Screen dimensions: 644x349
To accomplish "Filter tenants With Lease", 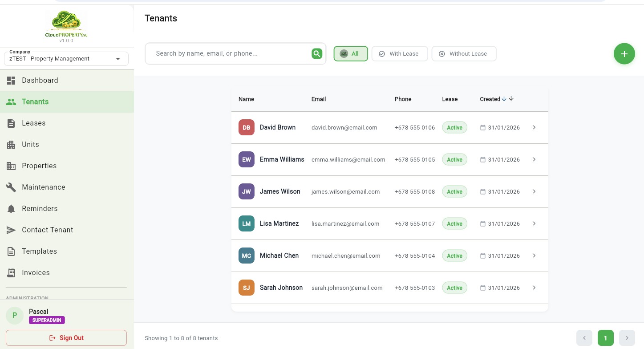I will 399,54.
